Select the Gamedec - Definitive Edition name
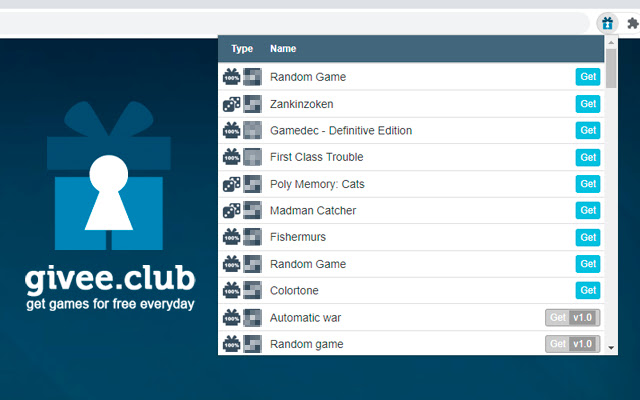Viewport: 640px width, 400px height. (x=341, y=131)
